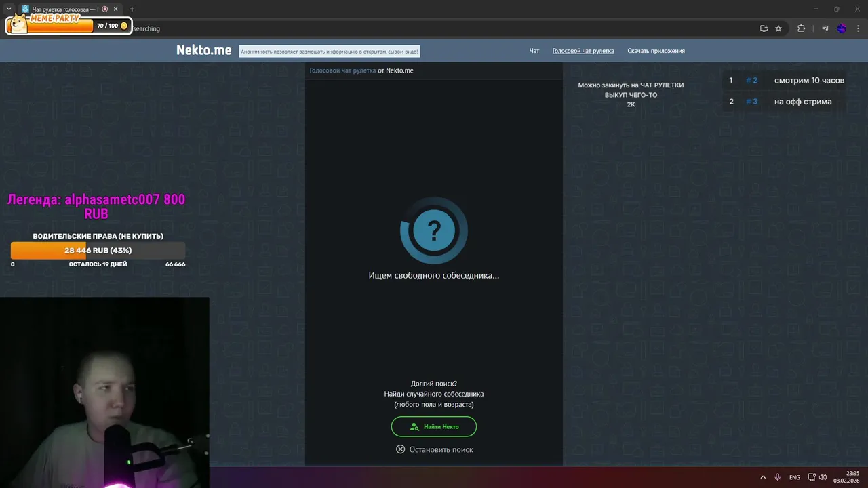Click the recording indicator in the tab
Viewport: 868px width, 488px height.
[x=105, y=9]
